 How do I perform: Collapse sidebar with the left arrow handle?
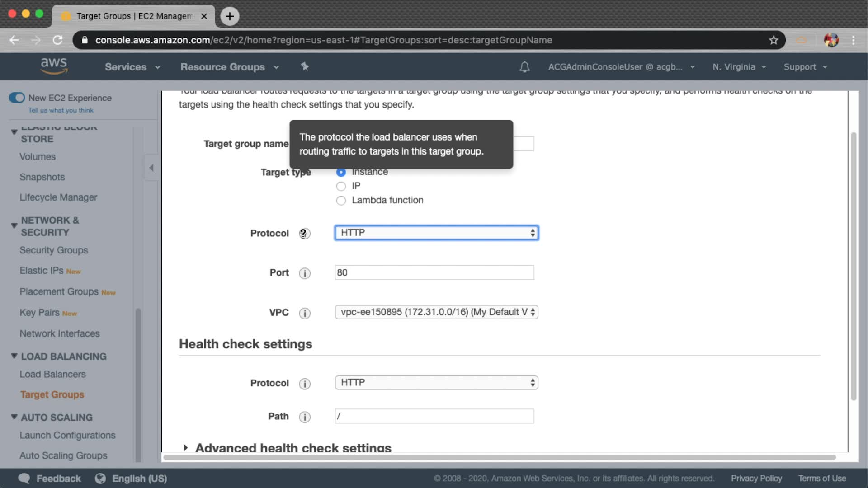click(x=151, y=168)
